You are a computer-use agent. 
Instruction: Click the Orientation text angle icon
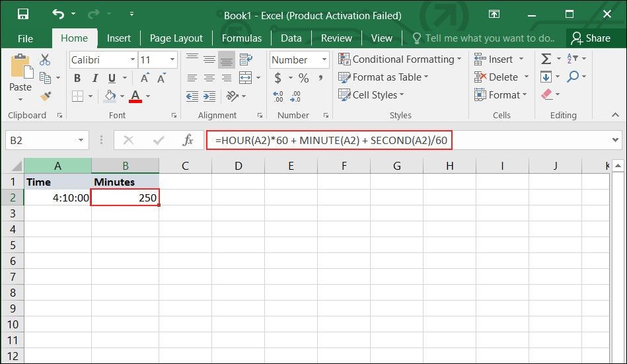232,96
